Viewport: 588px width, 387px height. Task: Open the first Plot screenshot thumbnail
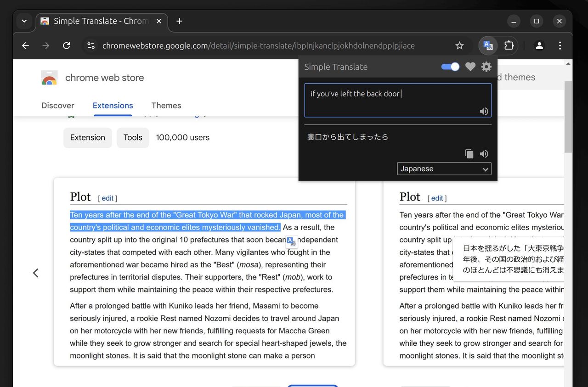point(204,272)
